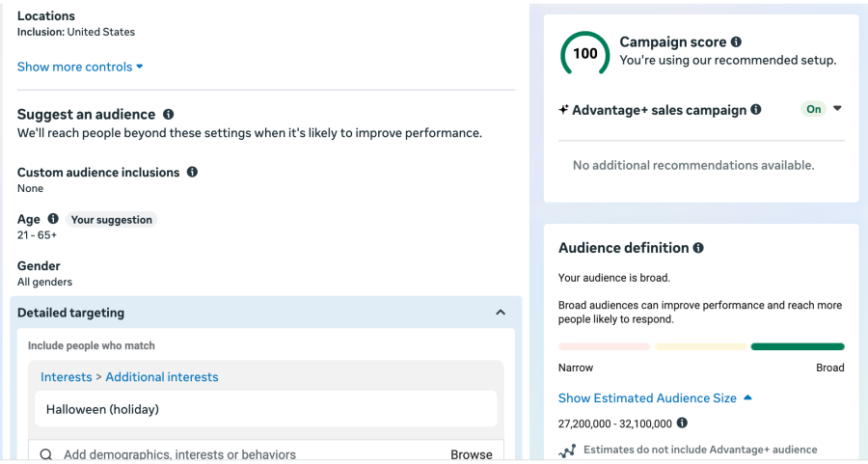Click info icon beside Custom audience inclusions
868x464 pixels.
tap(192, 172)
